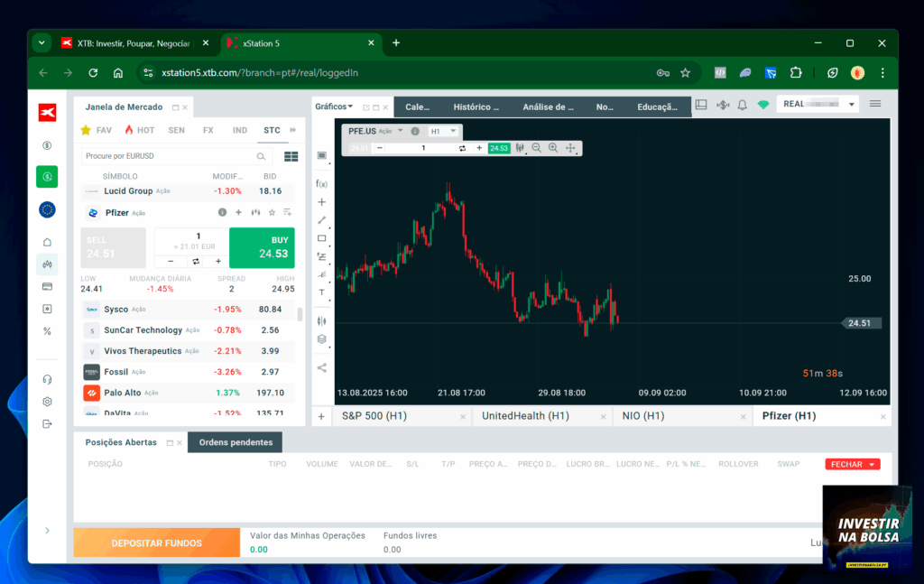Screen dimensions: 924x584
Task: Open the layout icon in the top bar
Action: coord(700,105)
